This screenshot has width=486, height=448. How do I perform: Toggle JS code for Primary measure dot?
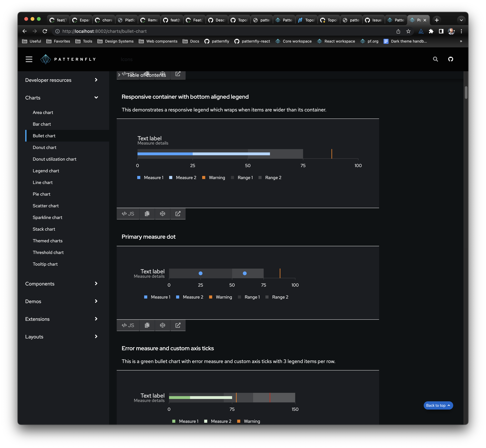click(128, 325)
